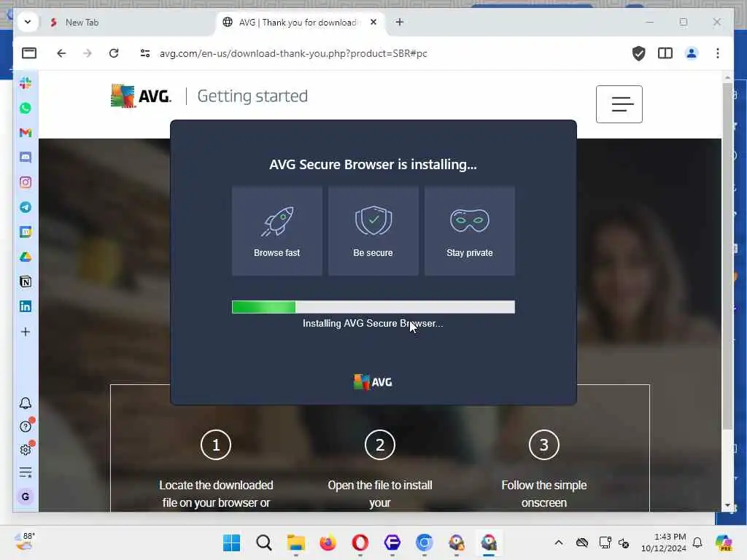
Task: Click the 'Getting started' heading text
Action: tap(252, 96)
